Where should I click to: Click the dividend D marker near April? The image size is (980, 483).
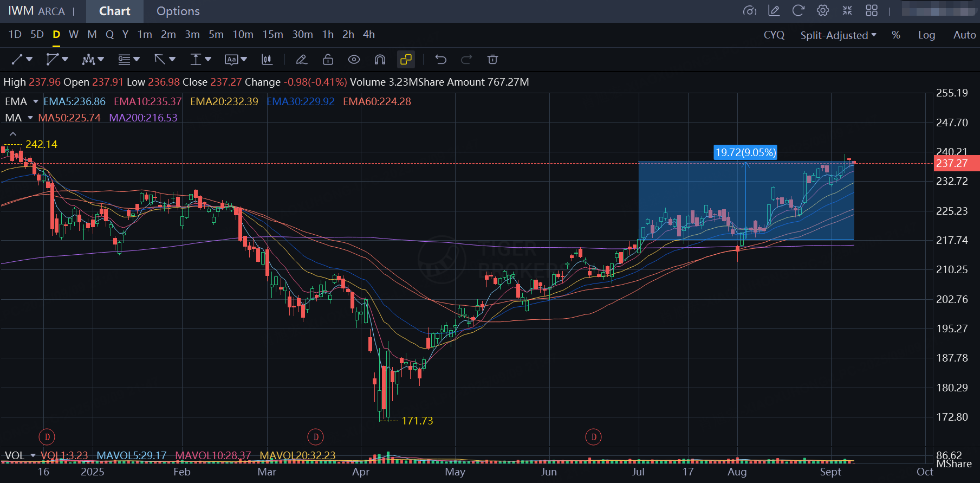pos(316,437)
